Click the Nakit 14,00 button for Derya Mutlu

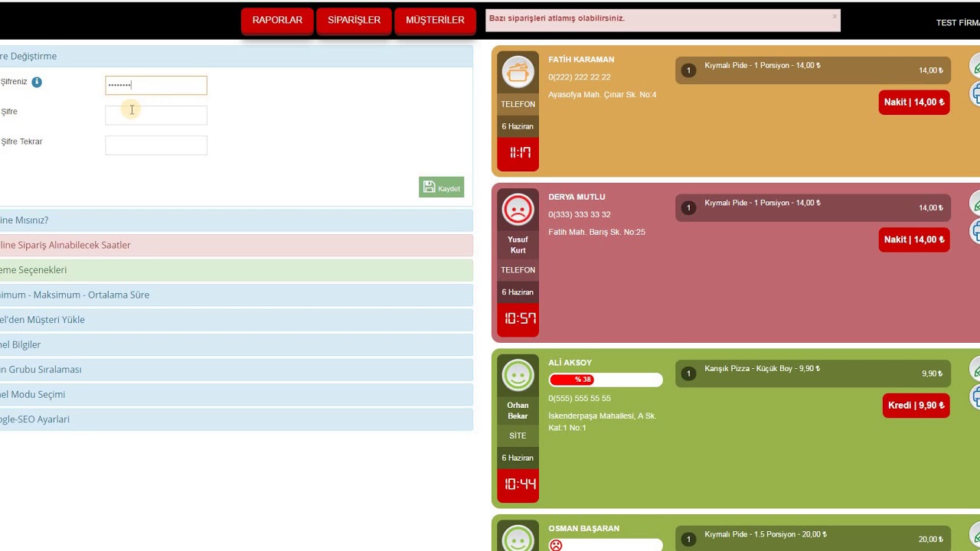pos(914,240)
